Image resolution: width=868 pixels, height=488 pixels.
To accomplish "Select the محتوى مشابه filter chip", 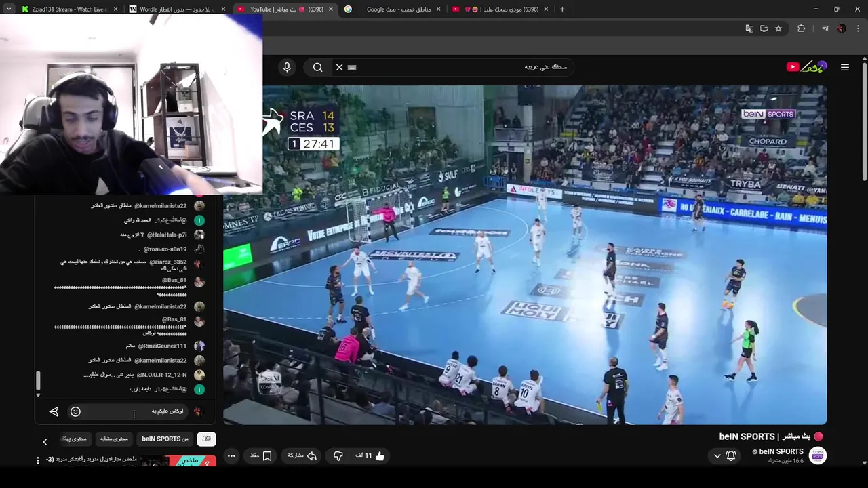I will [x=114, y=439].
